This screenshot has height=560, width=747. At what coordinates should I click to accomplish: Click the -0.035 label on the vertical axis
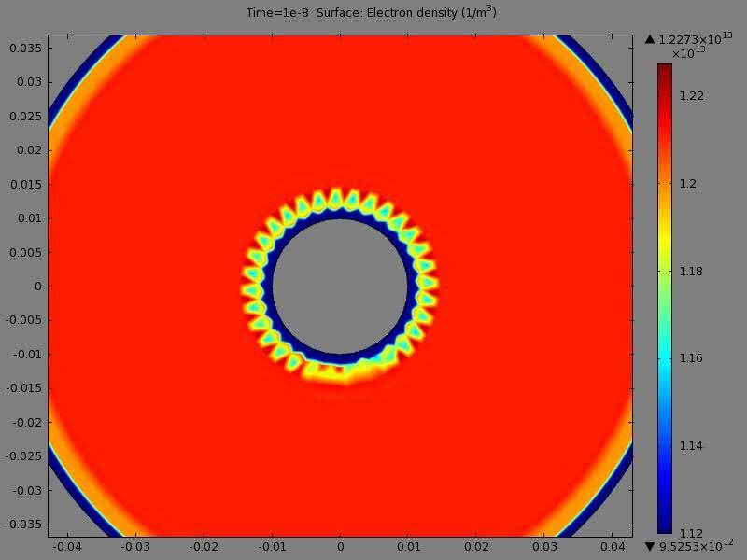[x=24, y=525]
